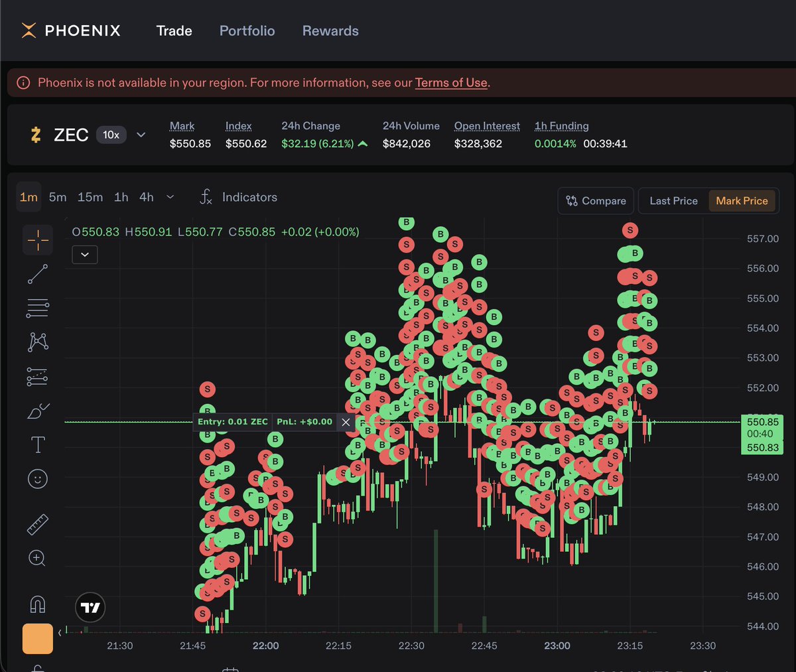Click the orange color swatch
The image size is (796, 672).
[x=38, y=638]
